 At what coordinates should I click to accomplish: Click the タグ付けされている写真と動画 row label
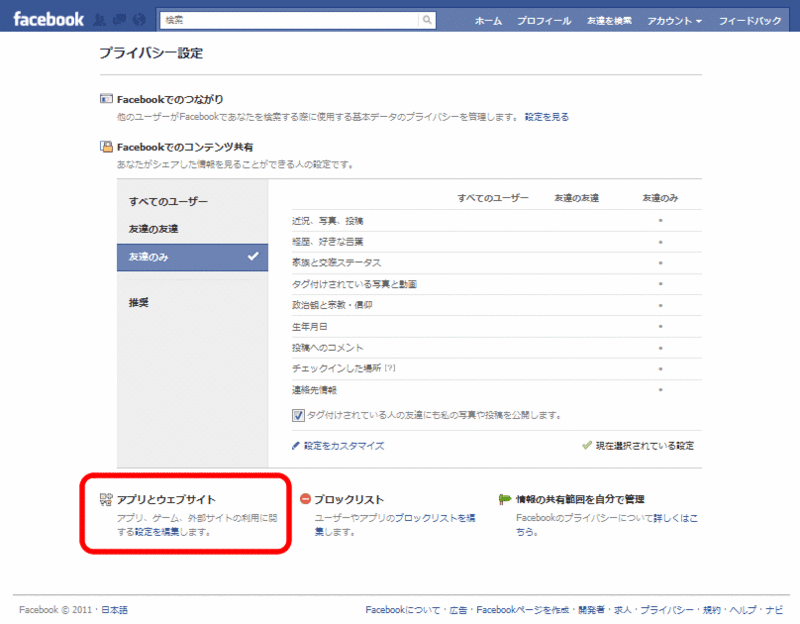coord(354,284)
